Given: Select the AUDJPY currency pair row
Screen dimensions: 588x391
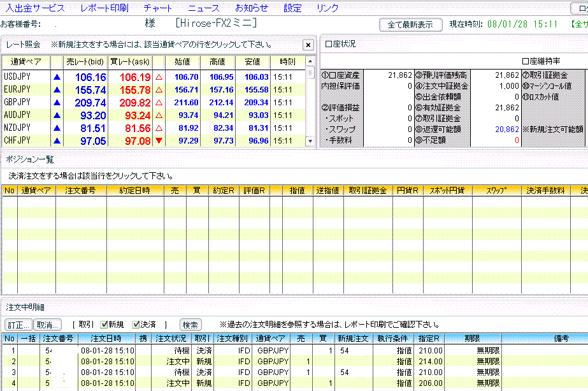Looking at the screenshot, I should [x=154, y=115].
